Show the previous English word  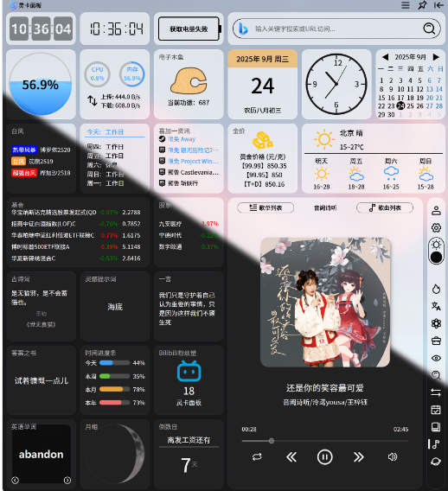pyautogui.click(x=15, y=480)
